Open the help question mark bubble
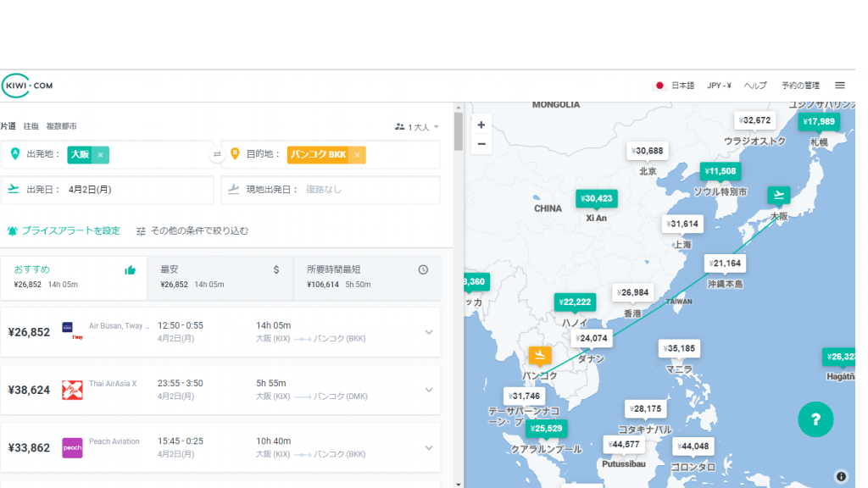 coord(815,419)
